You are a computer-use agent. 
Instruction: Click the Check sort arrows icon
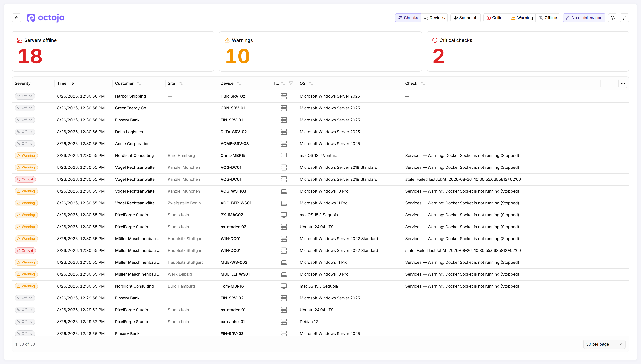(x=423, y=84)
